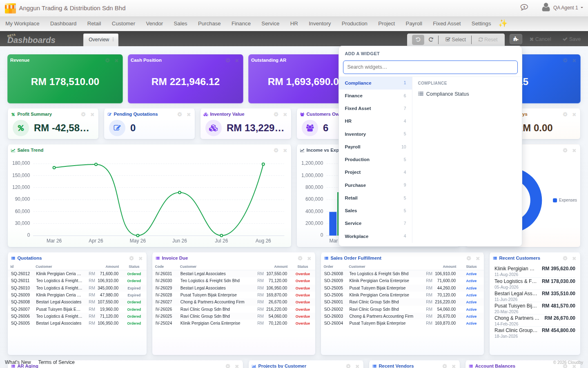The width and height of the screenshot is (588, 368).
Task: Click Overdue status for IV-26027
Action: tap(303, 302)
